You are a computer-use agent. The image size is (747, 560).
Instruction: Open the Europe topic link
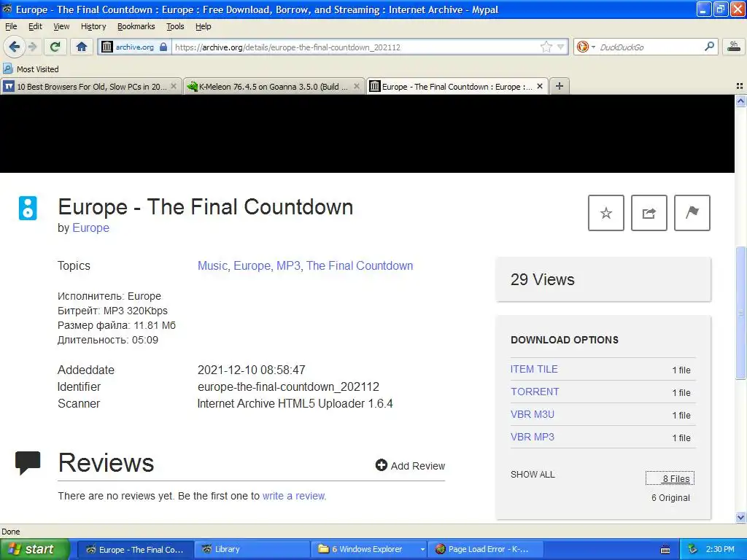tap(253, 265)
